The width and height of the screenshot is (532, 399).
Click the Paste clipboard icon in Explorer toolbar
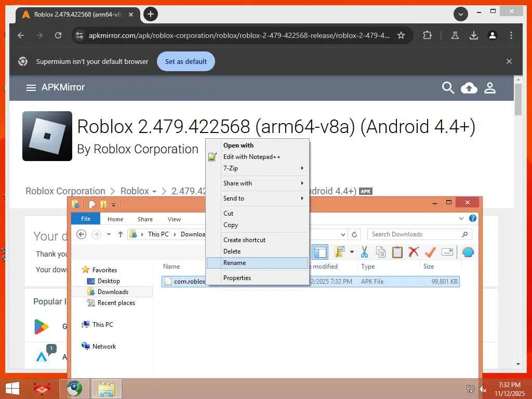pyautogui.click(x=397, y=252)
